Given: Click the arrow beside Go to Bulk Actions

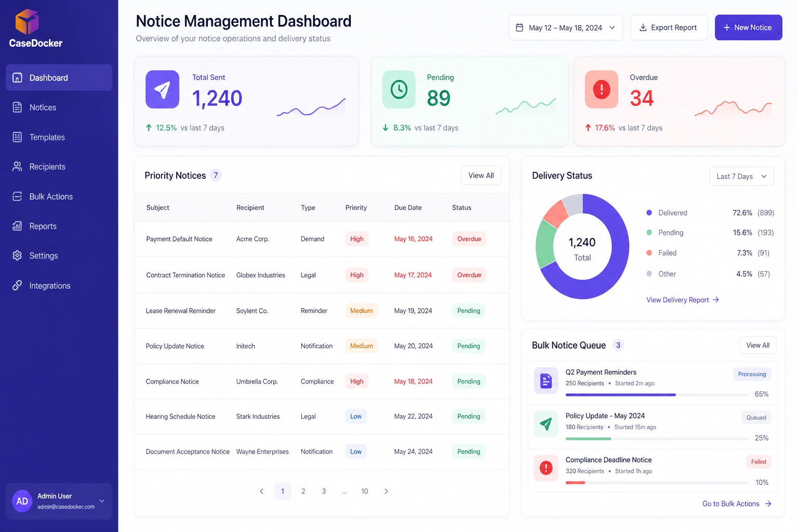Looking at the screenshot, I should [x=768, y=503].
